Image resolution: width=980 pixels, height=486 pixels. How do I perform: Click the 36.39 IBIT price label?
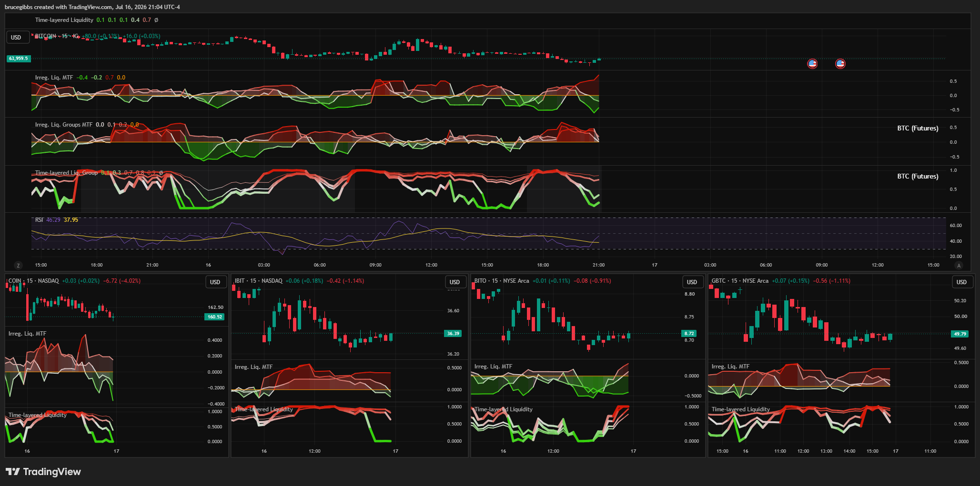pyautogui.click(x=453, y=333)
